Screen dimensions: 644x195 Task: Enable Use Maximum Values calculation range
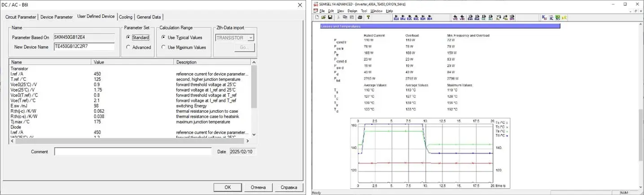[163, 47]
